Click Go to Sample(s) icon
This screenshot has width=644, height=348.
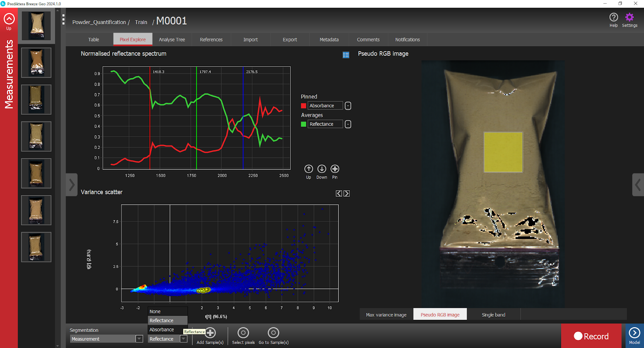pyautogui.click(x=273, y=333)
